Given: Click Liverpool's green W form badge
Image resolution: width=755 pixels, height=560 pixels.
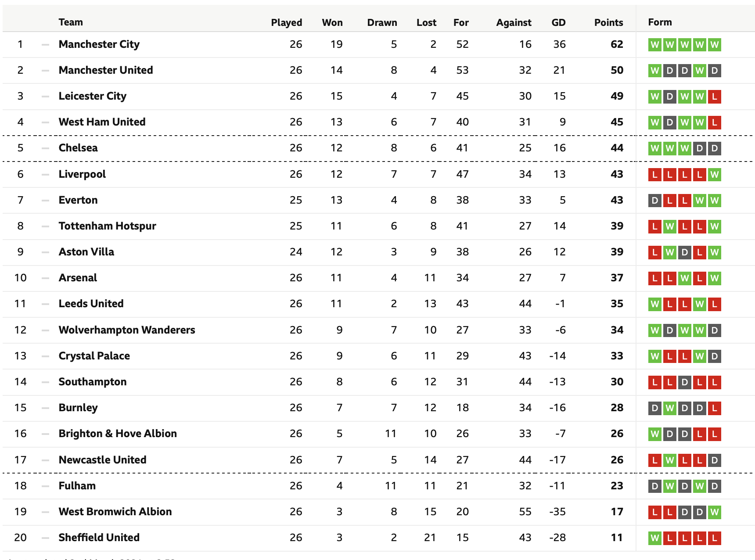Looking at the screenshot, I should [715, 175].
